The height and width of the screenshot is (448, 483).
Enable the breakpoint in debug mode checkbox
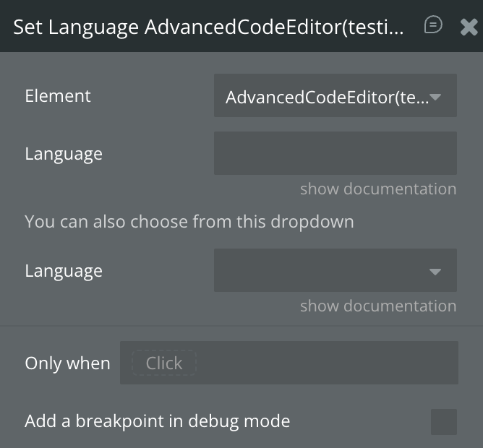(443, 421)
